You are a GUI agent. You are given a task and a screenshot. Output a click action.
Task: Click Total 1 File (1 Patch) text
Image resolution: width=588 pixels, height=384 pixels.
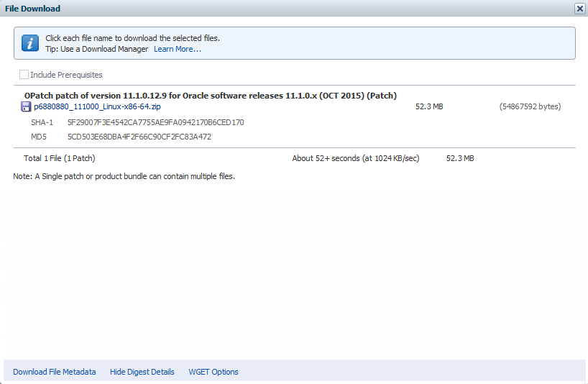(x=59, y=158)
